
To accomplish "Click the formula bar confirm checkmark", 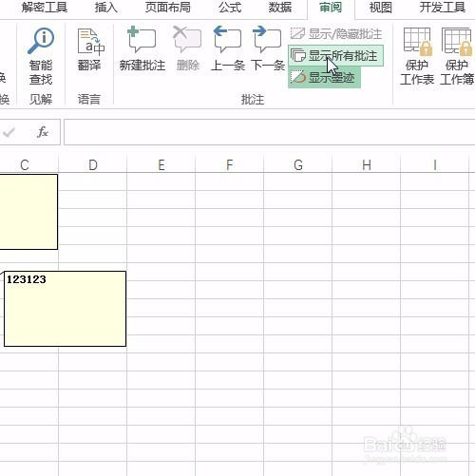I will pos(9,132).
